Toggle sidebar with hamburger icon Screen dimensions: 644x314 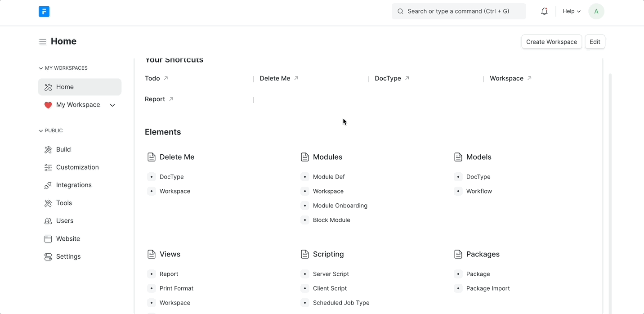[43, 42]
